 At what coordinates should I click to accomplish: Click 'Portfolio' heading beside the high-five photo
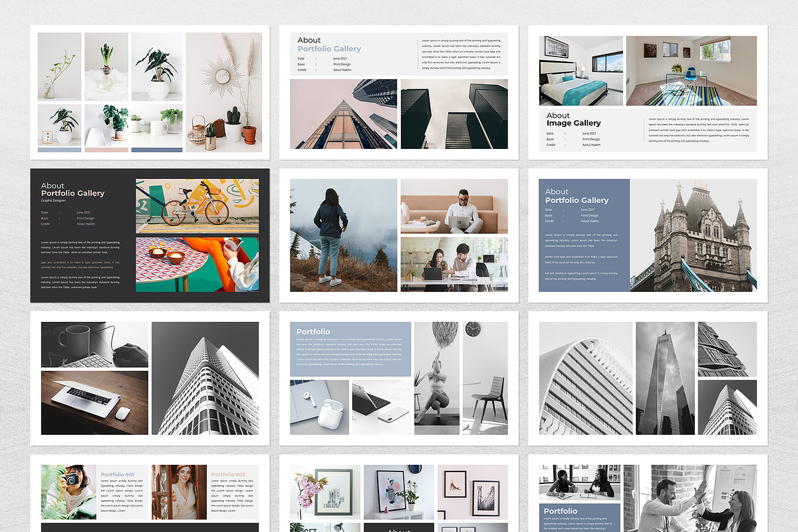point(561,511)
